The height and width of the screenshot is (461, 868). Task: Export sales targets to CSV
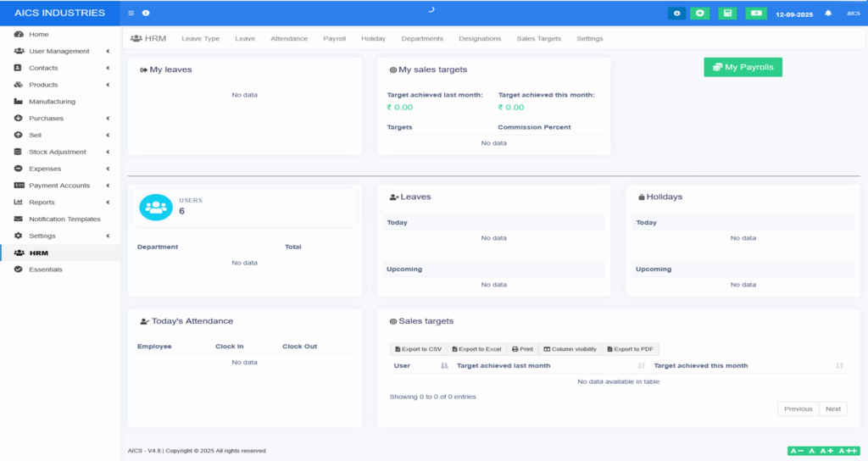coord(418,349)
